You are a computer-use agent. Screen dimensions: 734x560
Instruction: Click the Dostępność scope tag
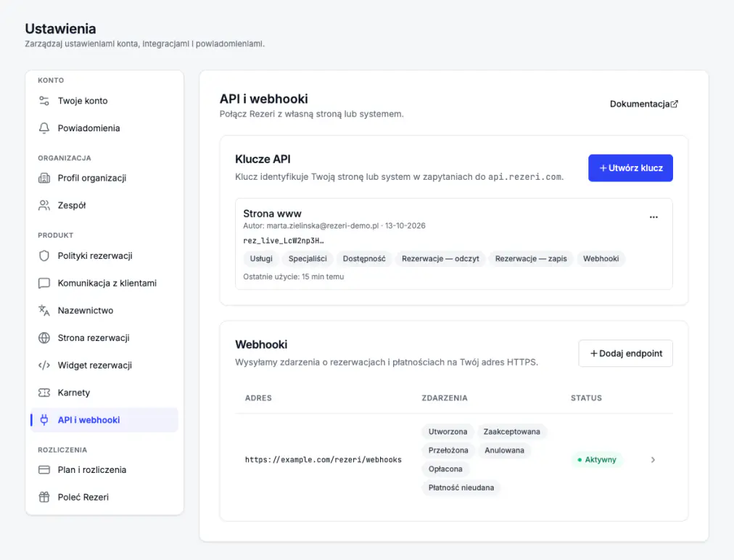click(364, 258)
